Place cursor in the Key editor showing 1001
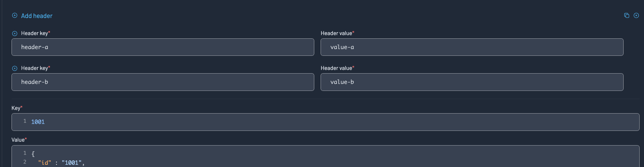Viewport: 644px width, 167px height. 325,122
